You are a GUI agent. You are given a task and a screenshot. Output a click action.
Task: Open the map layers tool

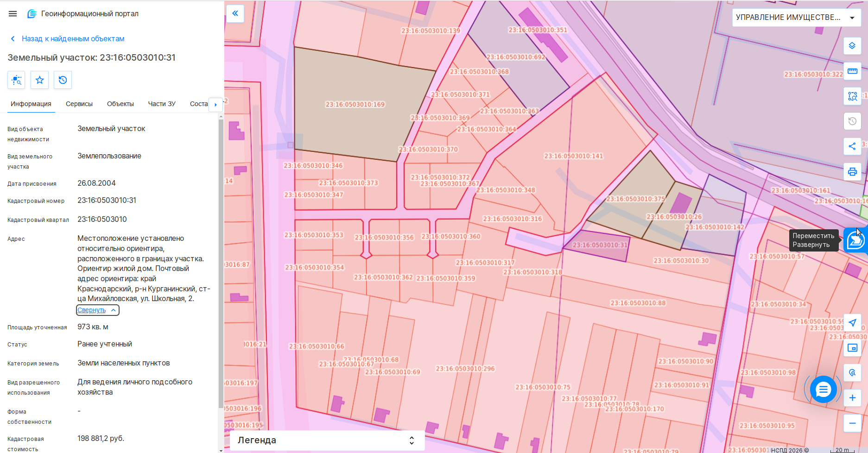pyautogui.click(x=852, y=46)
